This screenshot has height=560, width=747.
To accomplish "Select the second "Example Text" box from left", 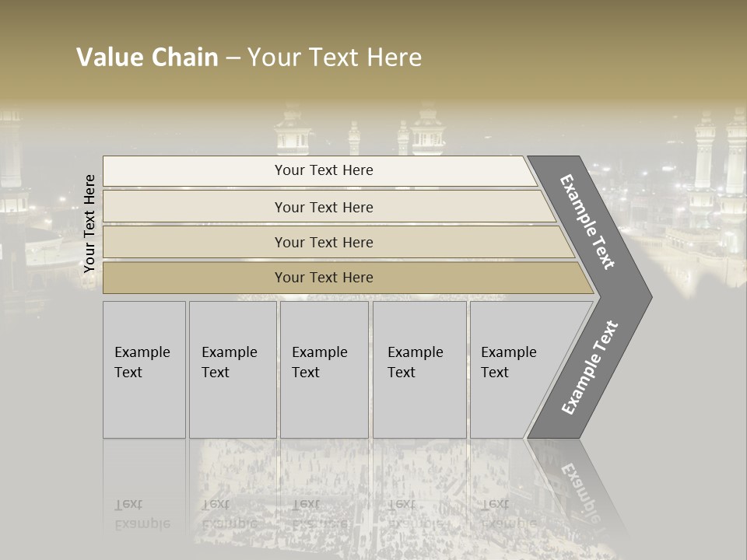I will click(232, 369).
